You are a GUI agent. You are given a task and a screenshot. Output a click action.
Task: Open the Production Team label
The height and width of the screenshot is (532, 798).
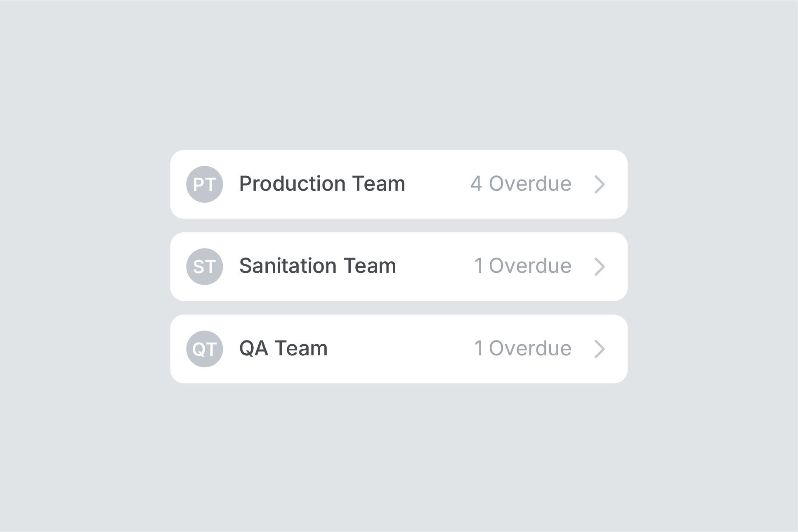(x=322, y=184)
